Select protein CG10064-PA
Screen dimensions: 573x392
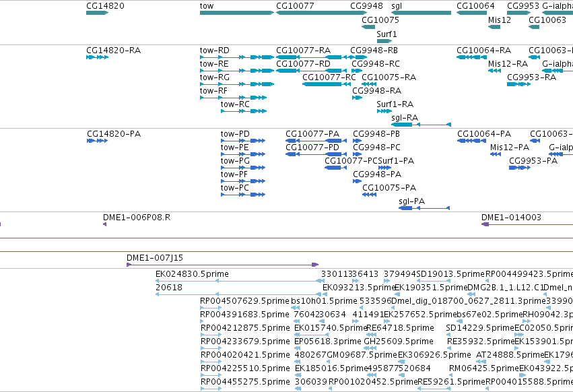pos(471,141)
